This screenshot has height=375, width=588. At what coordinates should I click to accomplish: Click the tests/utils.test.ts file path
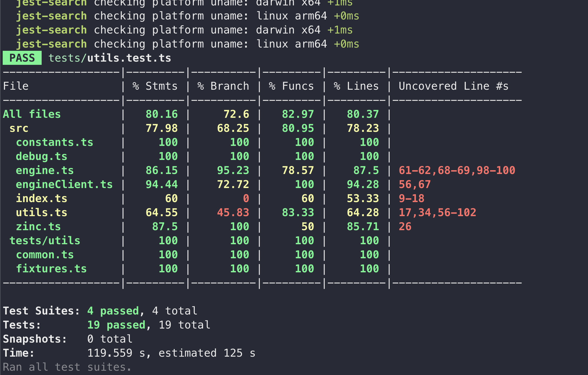point(110,58)
